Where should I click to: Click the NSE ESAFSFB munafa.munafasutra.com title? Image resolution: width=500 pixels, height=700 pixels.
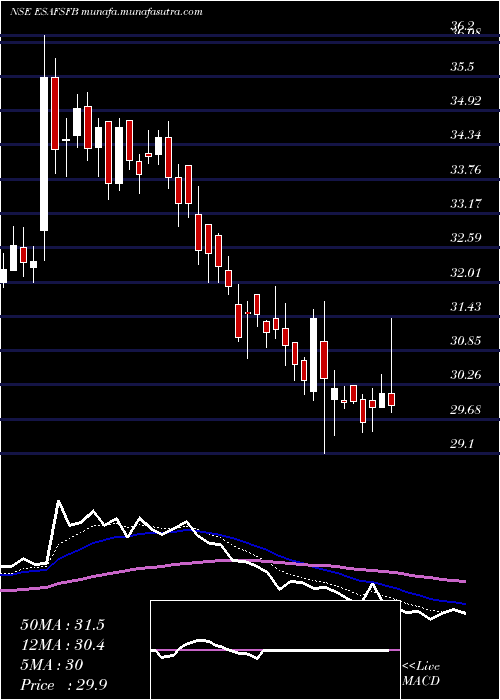pyautogui.click(x=106, y=12)
